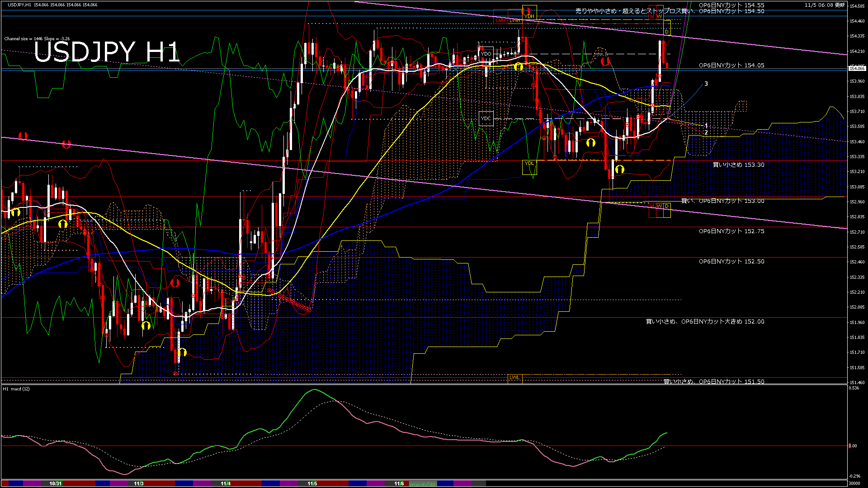The image size is (868, 488).
Task: Select the YDO label box
Action: (486, 54)
